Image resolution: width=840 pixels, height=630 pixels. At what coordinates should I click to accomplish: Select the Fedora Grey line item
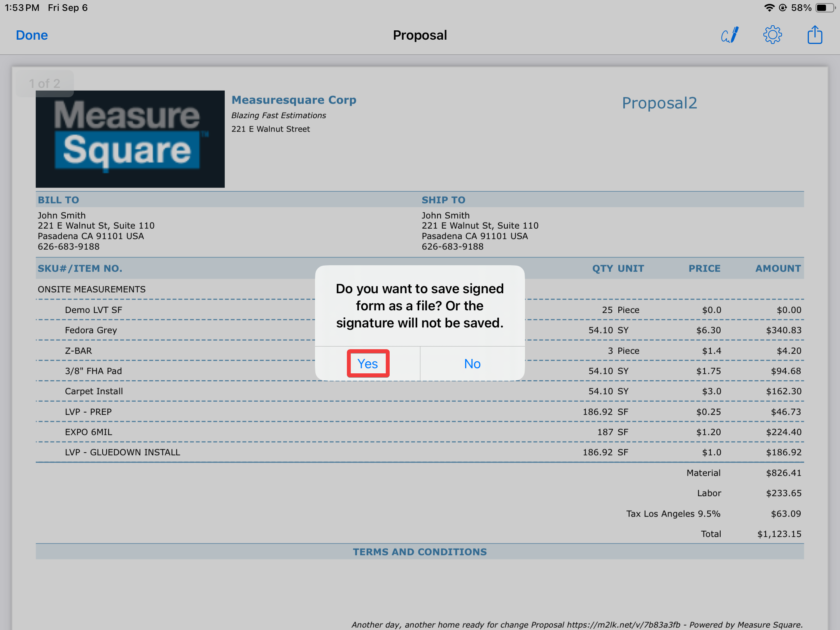[91, 330]
